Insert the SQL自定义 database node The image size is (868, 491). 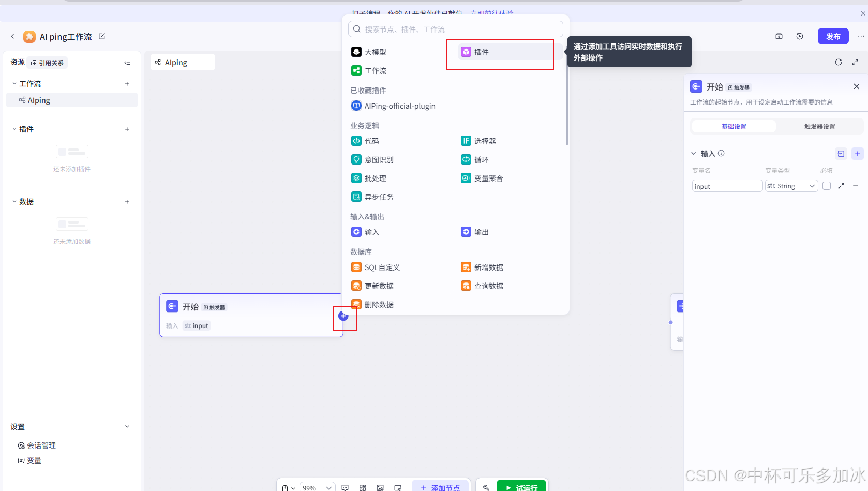click(376, 267)
